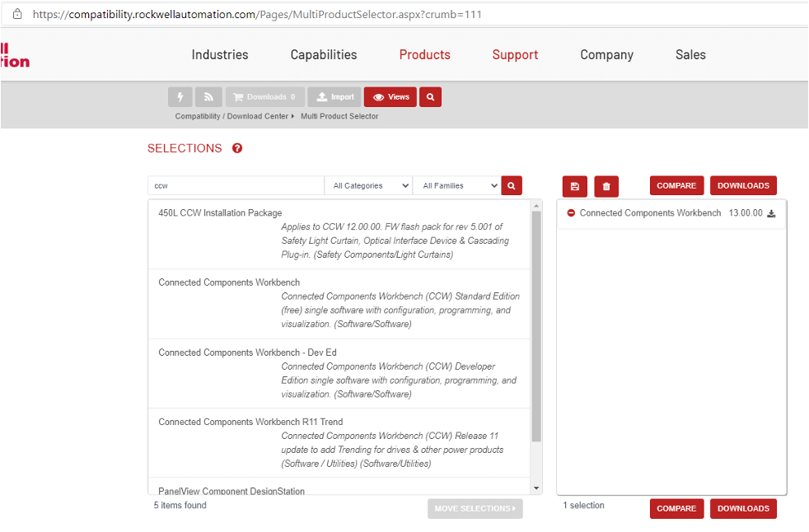Click the bottom DOWNLOADS button

tap(743, 509)
